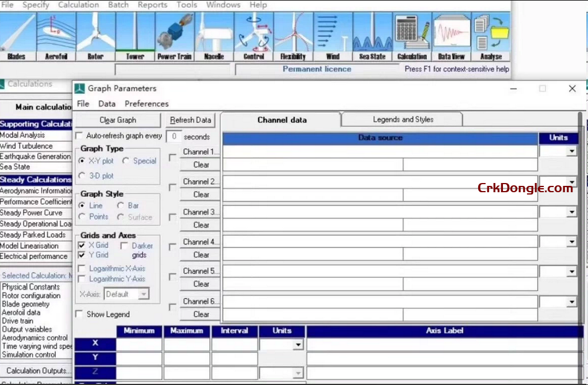Screen dimensions: 588x385
Task: Open the Nacelle toolbar icon
Action: point(214,36)
